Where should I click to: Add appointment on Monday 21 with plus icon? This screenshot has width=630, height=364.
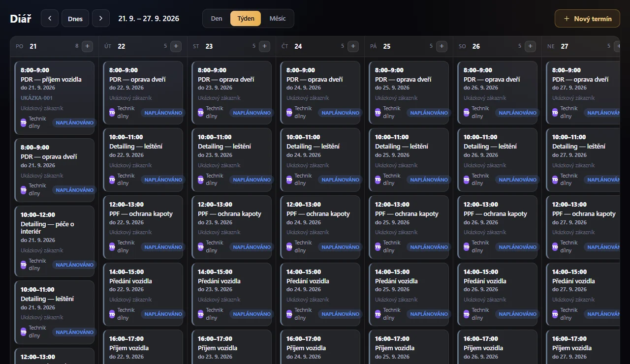tap(87, 46)
